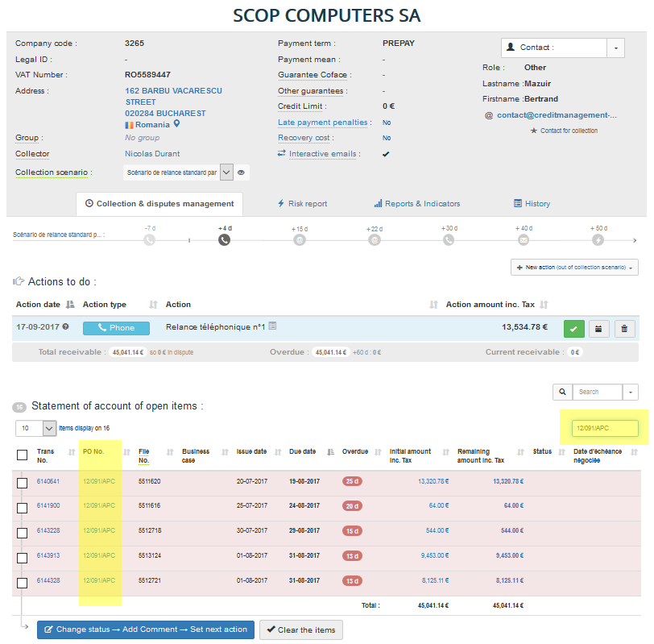Click the magnifier search icon button

[x=561, y=392]
